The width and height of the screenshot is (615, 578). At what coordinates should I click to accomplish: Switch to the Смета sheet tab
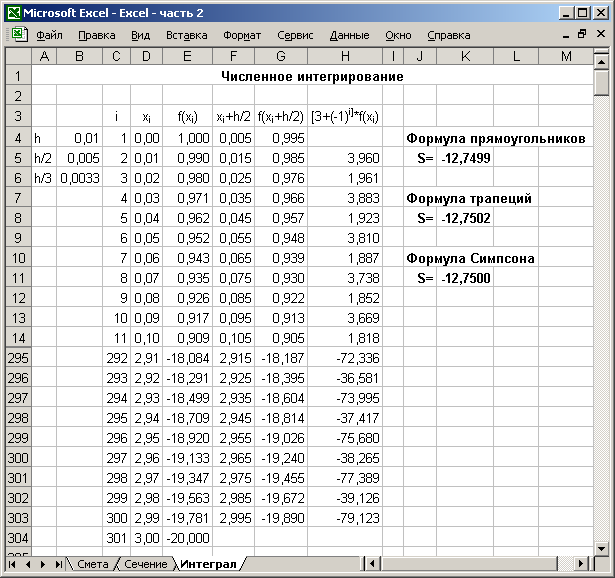tap(93, 564)
